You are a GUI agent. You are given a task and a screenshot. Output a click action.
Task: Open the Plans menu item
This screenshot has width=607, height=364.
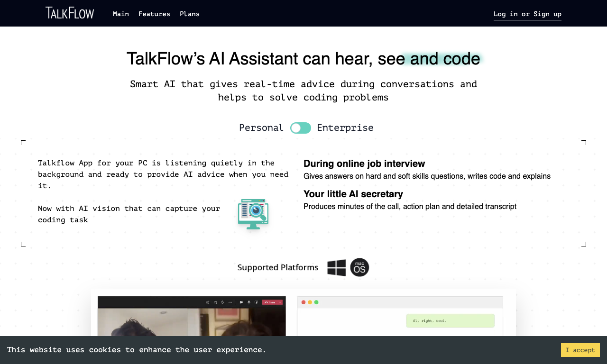pos(190,14)
